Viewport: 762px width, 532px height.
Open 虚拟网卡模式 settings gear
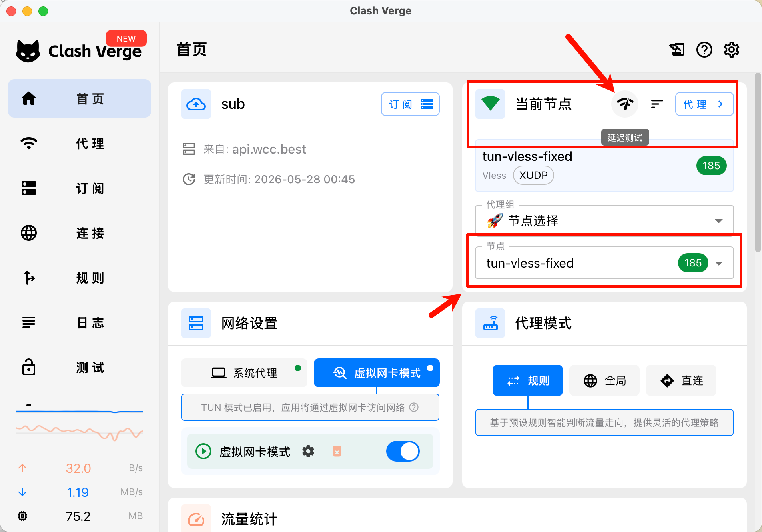click(x=308, y=451)
